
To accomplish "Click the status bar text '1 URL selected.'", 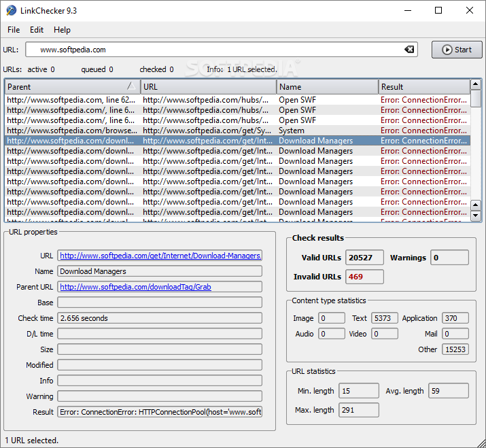I will click(32, 441).
